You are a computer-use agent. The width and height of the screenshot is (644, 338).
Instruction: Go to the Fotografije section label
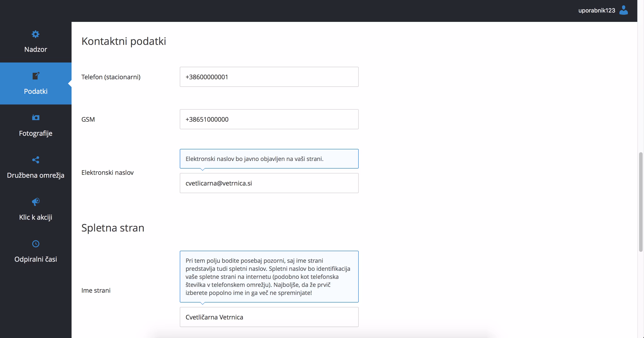pyautogui.click(x=36, y=133)
